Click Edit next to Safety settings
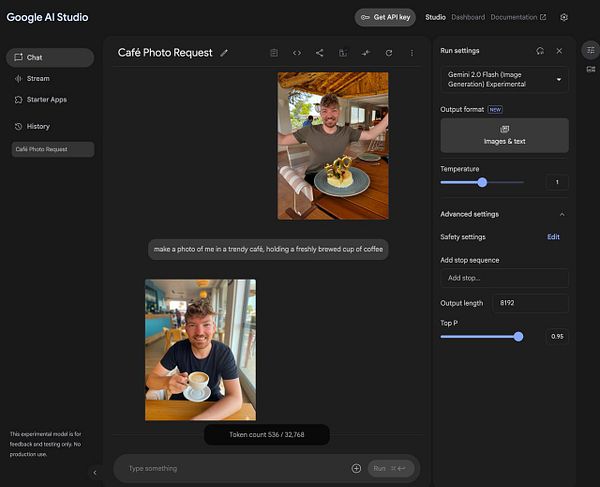Screen dimensions: 600x487 coord(553,237)
